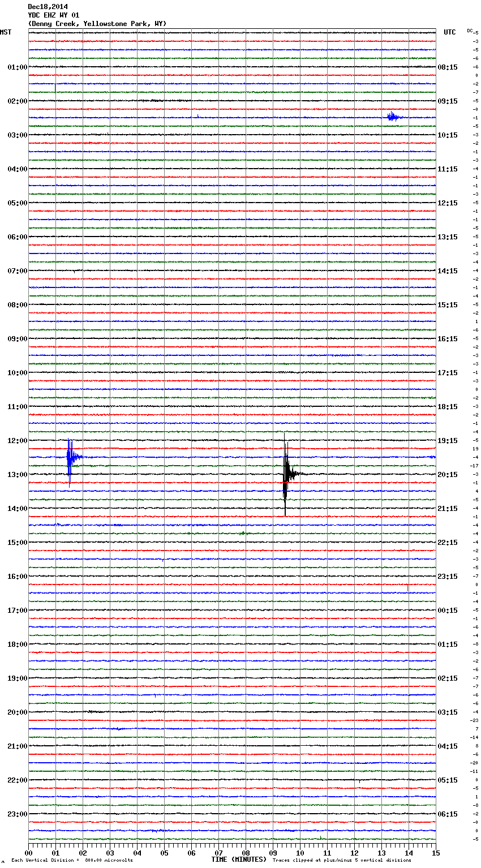Click minute tick label 07 on time axis
This screenshot has height=868, width=481.
point(218,853)
